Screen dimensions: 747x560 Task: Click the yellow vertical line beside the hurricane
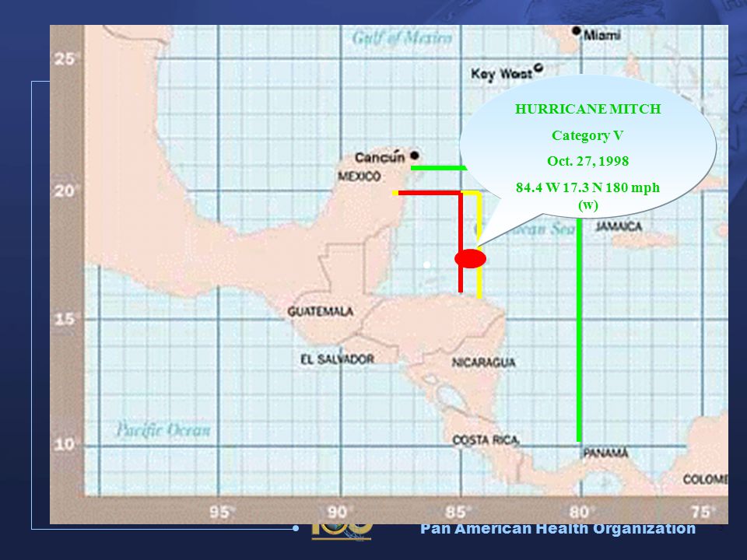[x=479, y=245]
